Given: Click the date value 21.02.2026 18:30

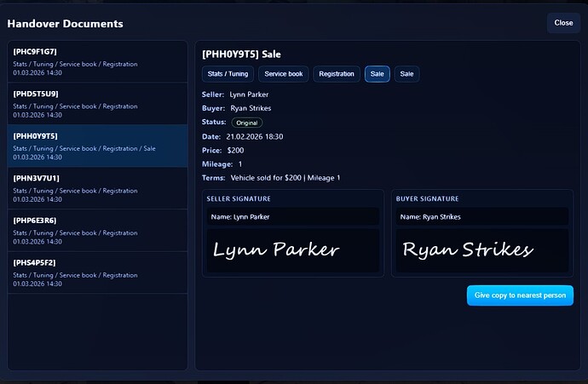Looking at the screenshot, I should click(255, 137).
